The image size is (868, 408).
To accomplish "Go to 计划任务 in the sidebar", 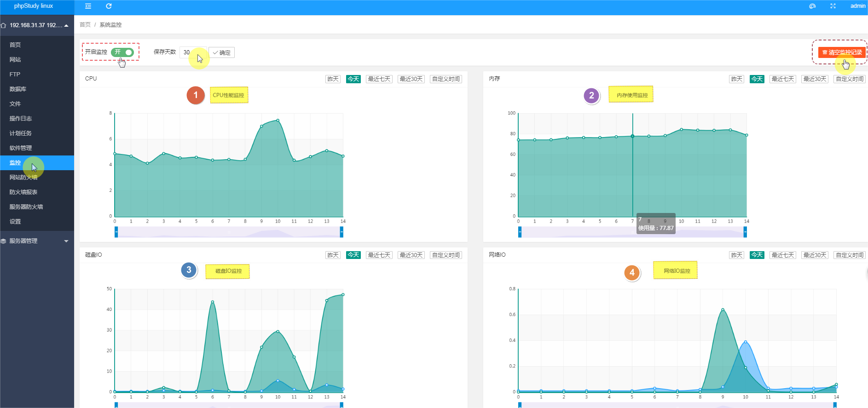I will 21,133.
